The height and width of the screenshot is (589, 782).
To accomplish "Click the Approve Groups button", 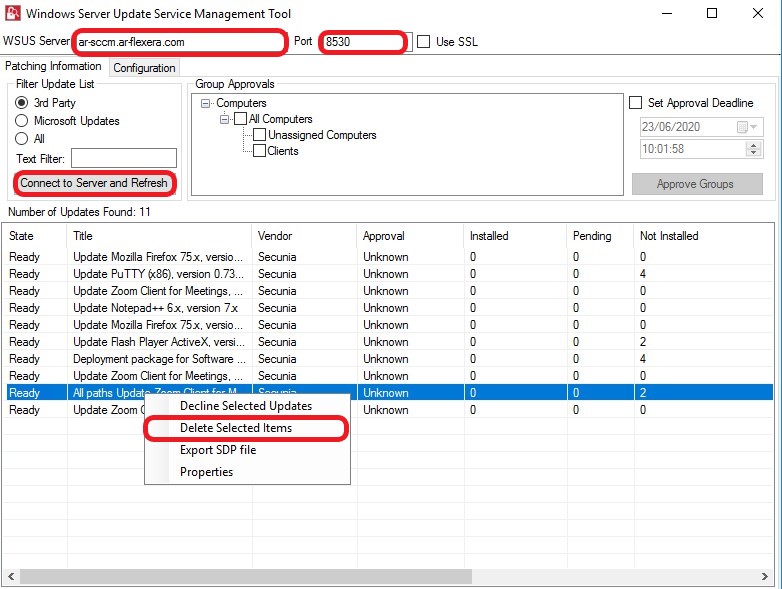I will click(x=697, y=184).
